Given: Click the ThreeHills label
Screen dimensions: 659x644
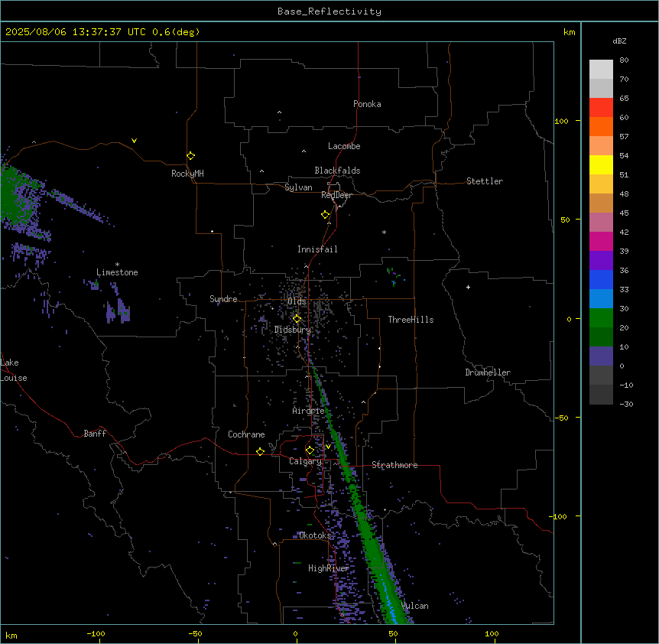Looking at the screenshot, I should pyautogui.click(x=411, y=320).
